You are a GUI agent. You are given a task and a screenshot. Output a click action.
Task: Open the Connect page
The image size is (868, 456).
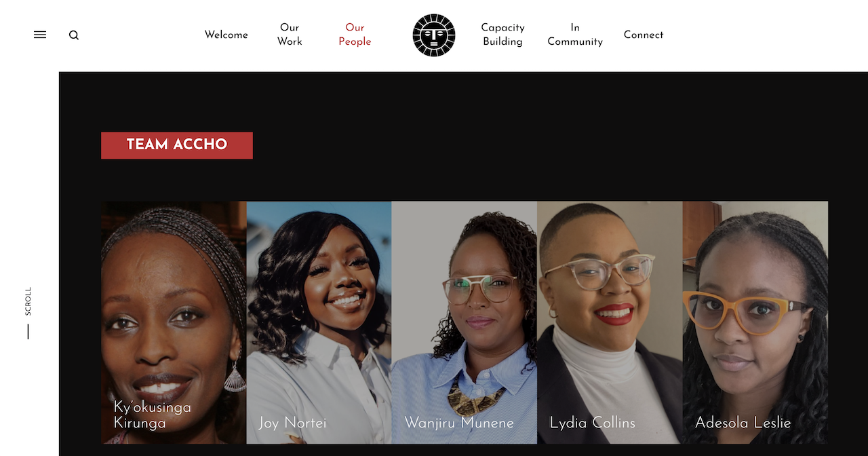pos(644,35)
